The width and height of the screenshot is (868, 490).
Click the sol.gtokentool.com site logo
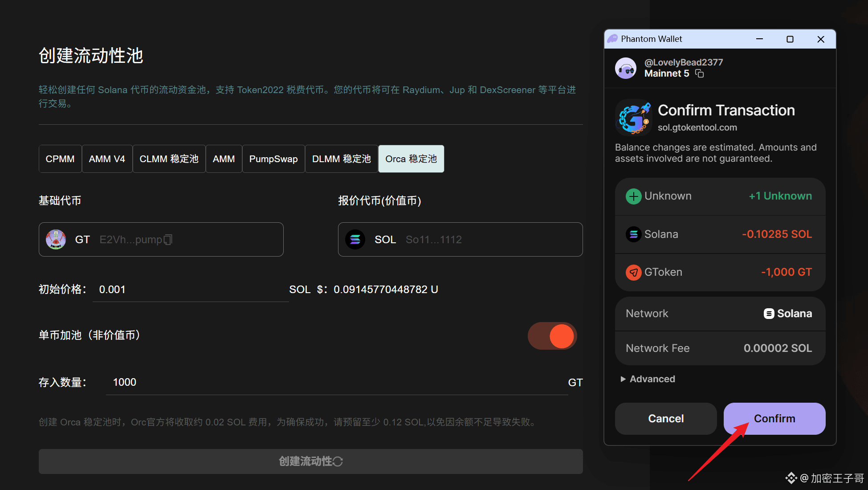634,118
